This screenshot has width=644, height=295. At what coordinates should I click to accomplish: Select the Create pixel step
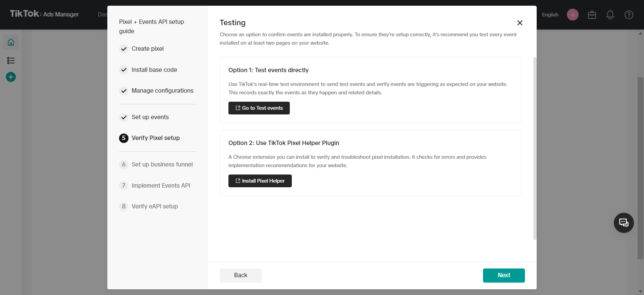point(148,49)
